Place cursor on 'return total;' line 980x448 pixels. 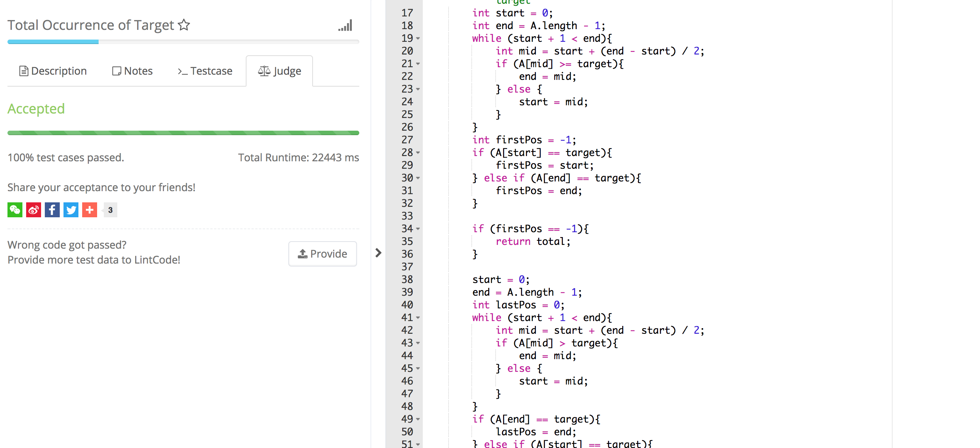tap(533, 242)
